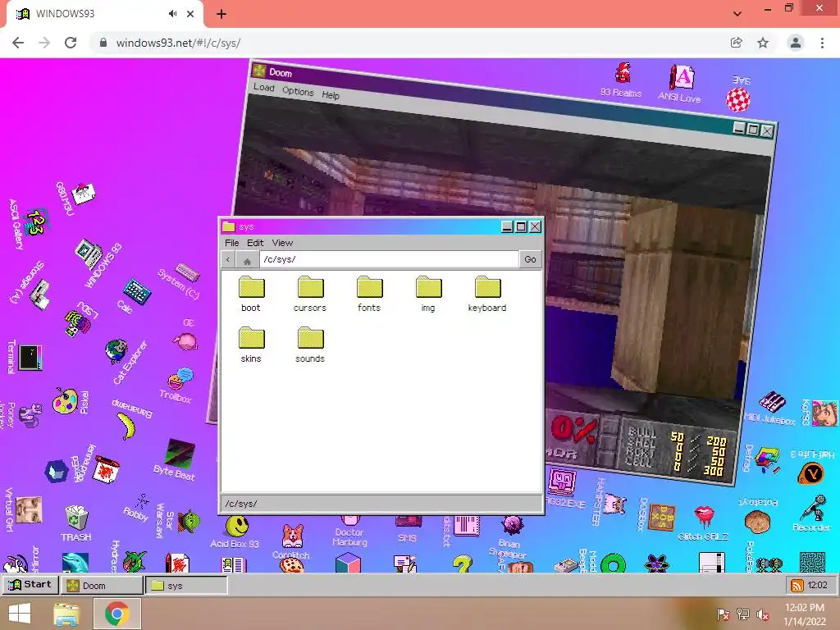Open the Edit menu in sys window
840x630 pixels.
coord(255,243)
